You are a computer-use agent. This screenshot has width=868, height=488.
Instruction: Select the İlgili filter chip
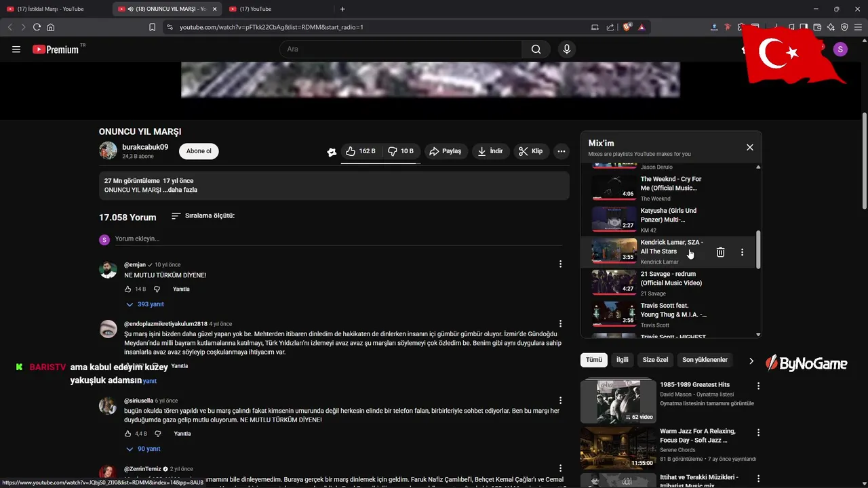tap(622, 360)
